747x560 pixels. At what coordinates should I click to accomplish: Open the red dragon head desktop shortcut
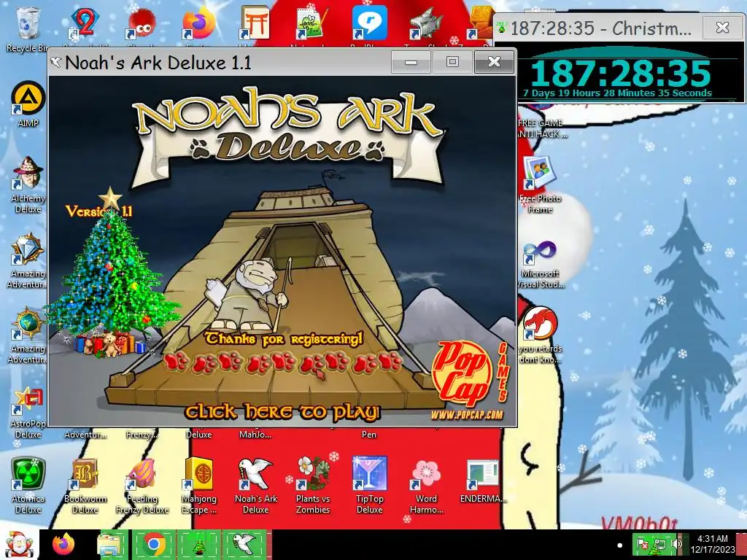click(x=540, y=335)
